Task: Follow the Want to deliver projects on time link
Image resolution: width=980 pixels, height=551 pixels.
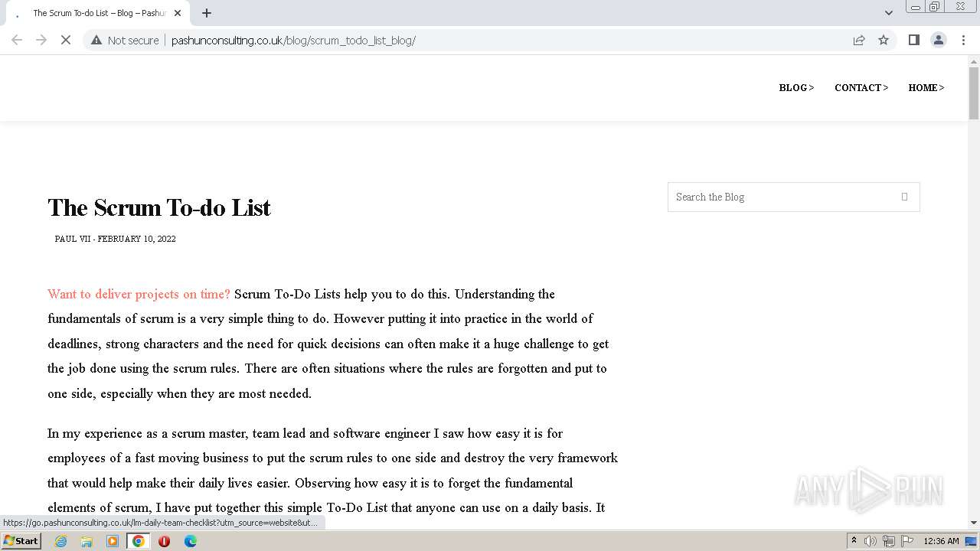Action: (x=139, y=294)
